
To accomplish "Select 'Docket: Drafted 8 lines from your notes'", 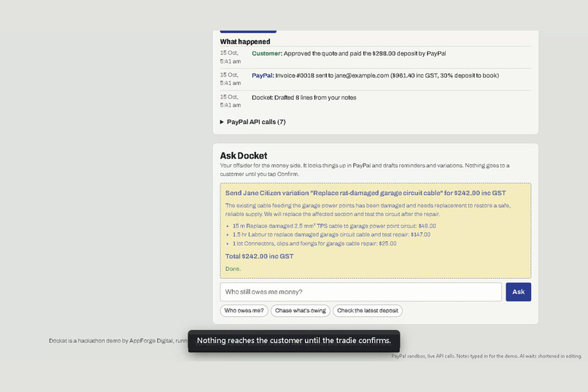I will [304, 98].
